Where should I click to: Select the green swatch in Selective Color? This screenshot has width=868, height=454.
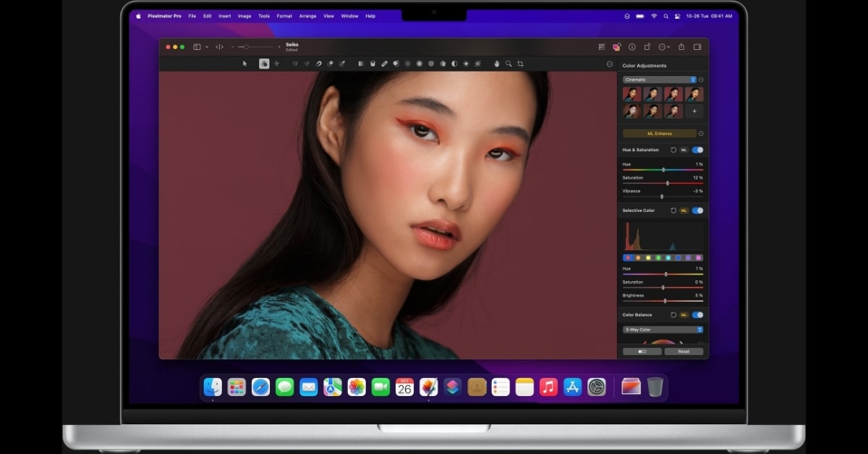[658, 257]
